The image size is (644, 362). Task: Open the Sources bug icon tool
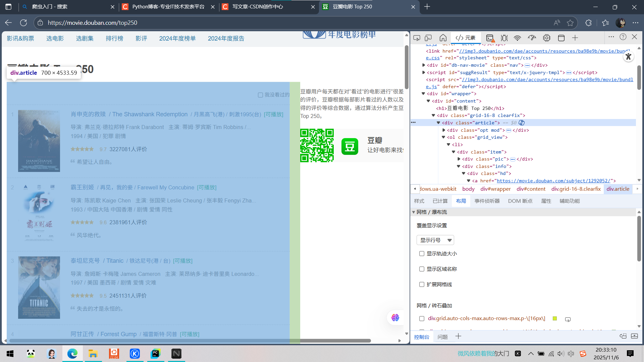point(504,38)
